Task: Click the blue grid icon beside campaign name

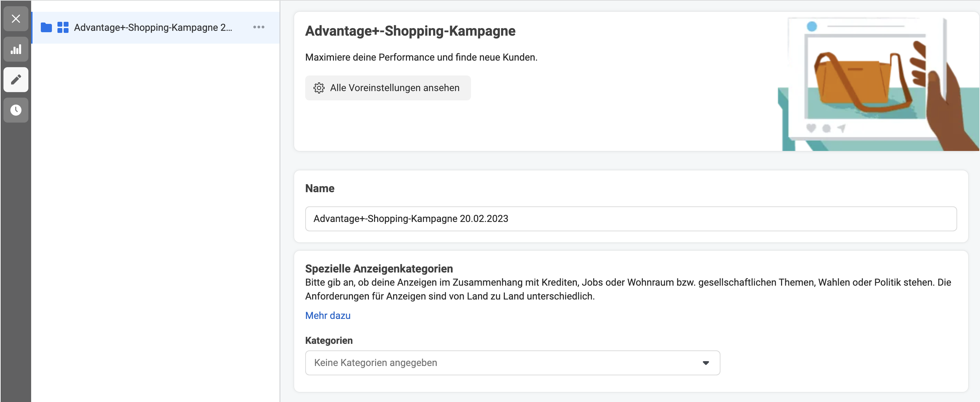Action: coord(63,27)
